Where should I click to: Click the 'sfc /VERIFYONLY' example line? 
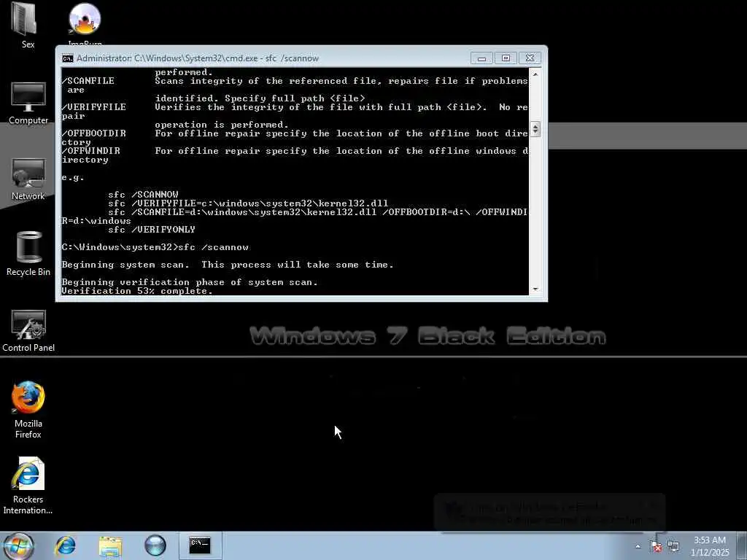point(152,230)
